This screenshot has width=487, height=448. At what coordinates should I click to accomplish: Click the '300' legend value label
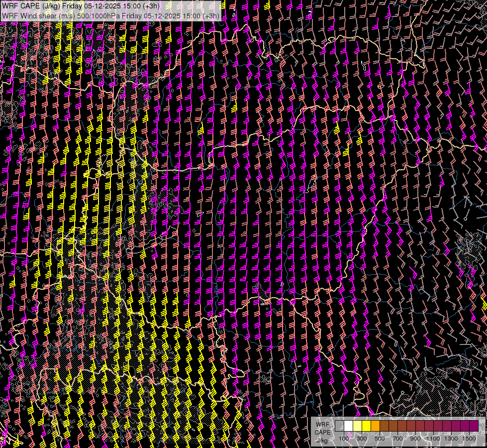pyautogui.click(x=362, y=439)
